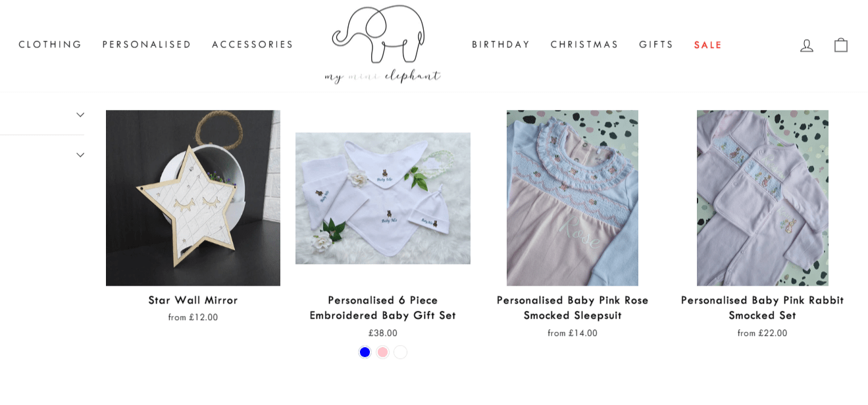Select the pink colour swatch

coord(383,352)
